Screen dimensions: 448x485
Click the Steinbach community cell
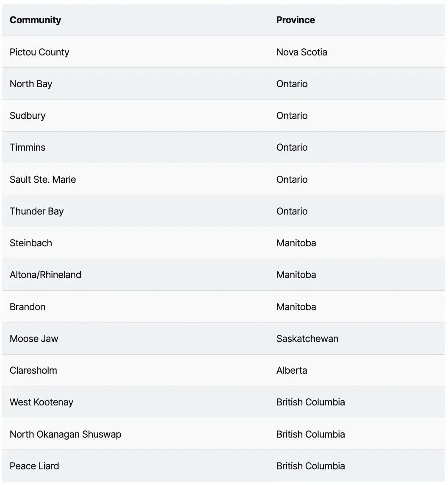31,243
